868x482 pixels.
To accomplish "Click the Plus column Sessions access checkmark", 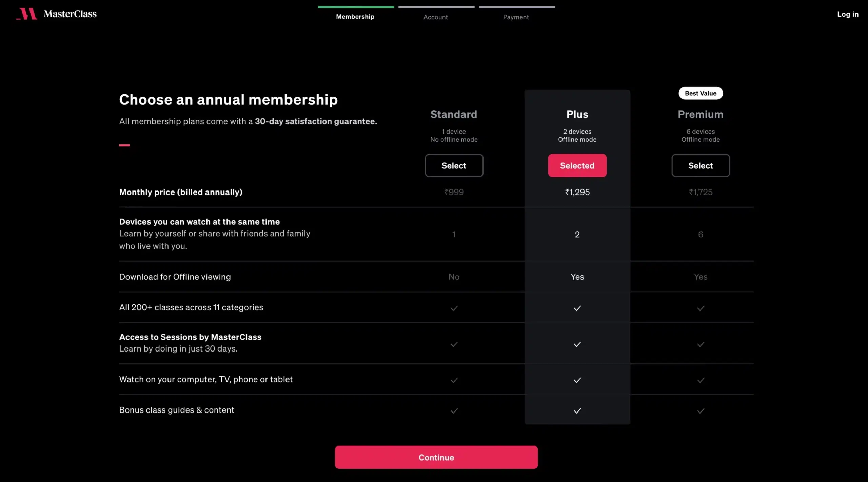I will click(577, 344).
